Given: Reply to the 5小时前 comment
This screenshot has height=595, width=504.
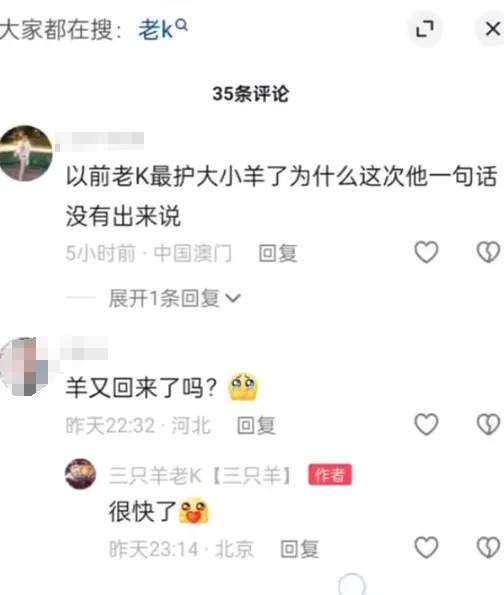Looking at the screenshot, I should tap(277, 253).
